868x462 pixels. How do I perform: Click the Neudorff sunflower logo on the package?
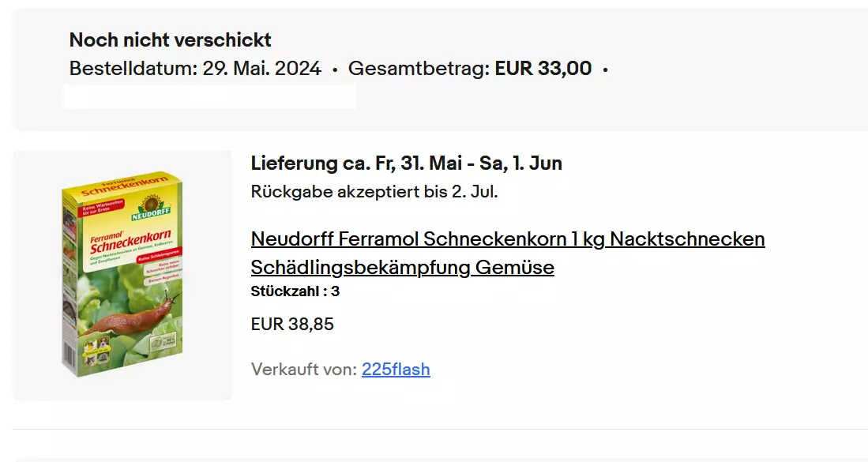[x=151, y=208]
